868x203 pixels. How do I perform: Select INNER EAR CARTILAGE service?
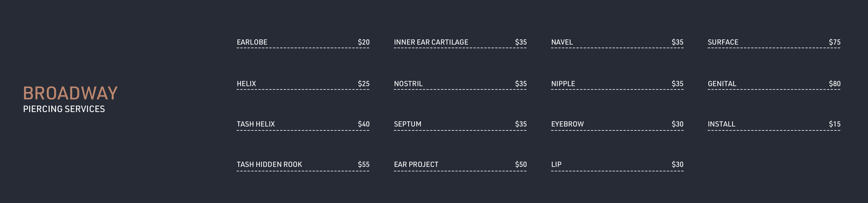click(431, 42)
